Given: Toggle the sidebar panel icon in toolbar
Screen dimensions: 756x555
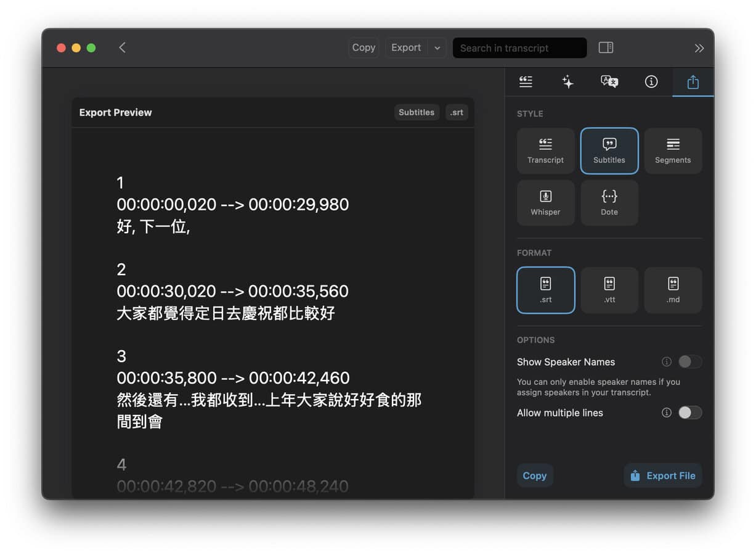Looking at the screenshot, I should (606, 47).
